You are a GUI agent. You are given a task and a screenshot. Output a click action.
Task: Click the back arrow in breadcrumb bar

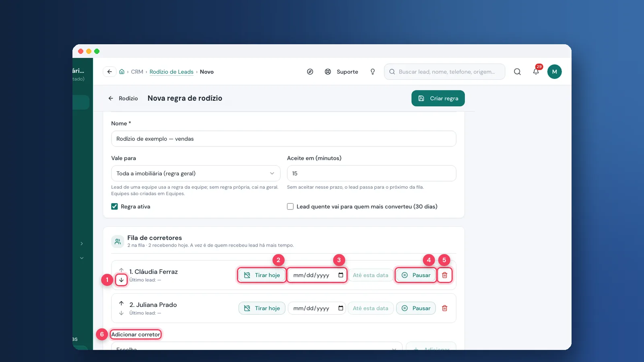coord(109,72)
